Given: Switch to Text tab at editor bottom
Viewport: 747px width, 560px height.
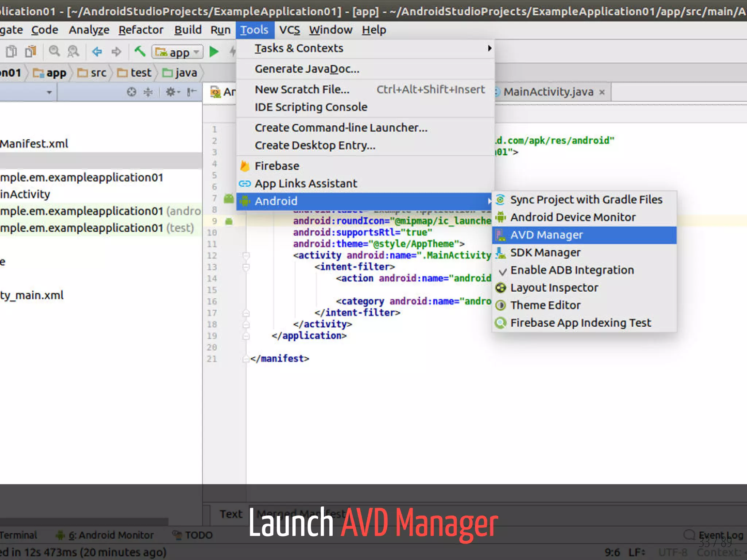Looking at the screenshot, I should click(x=231, y=514).
